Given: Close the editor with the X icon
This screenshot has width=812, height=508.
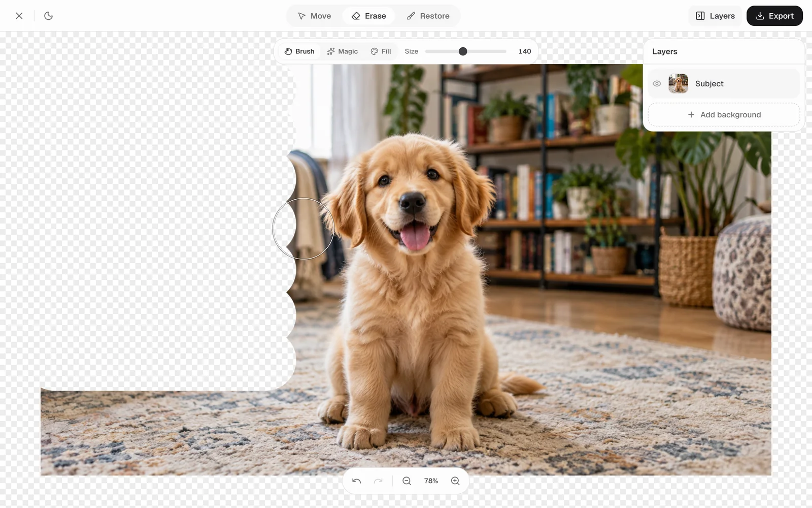Looking at the screenshot, I should (x=19, y=16).
